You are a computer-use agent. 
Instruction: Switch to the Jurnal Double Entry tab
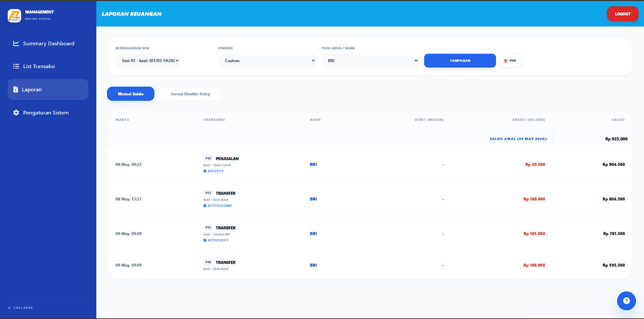(x=190, y=94)
